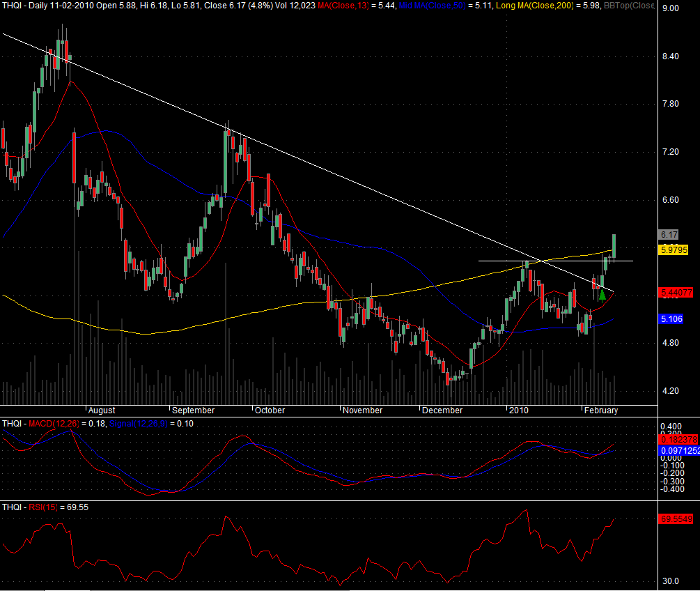Select the blue "Mid MA(Close,50)" legend label
700x591 pixels.
point(432,6)
